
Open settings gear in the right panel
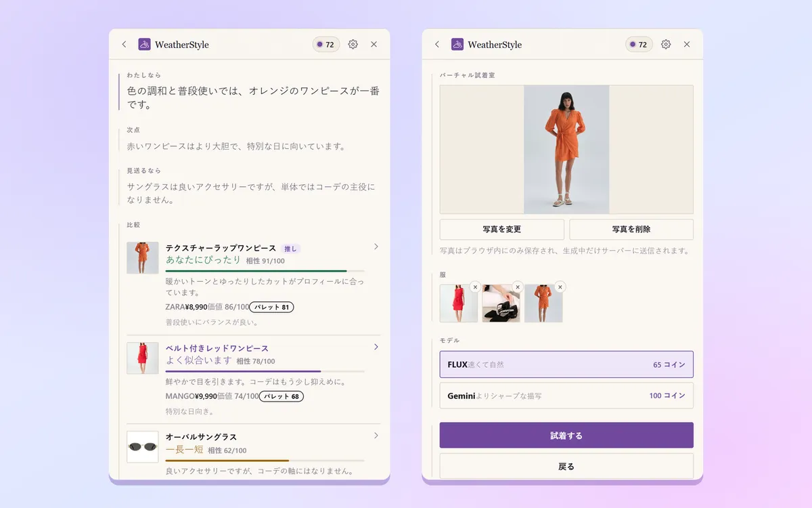666,44
